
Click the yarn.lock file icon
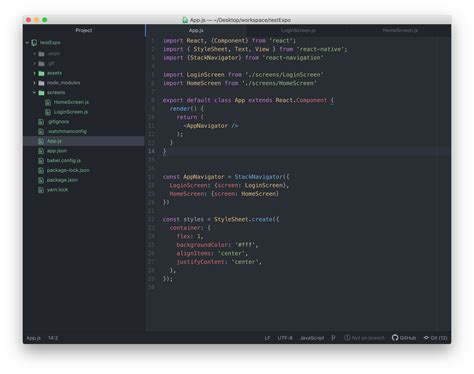coord(41,190)
